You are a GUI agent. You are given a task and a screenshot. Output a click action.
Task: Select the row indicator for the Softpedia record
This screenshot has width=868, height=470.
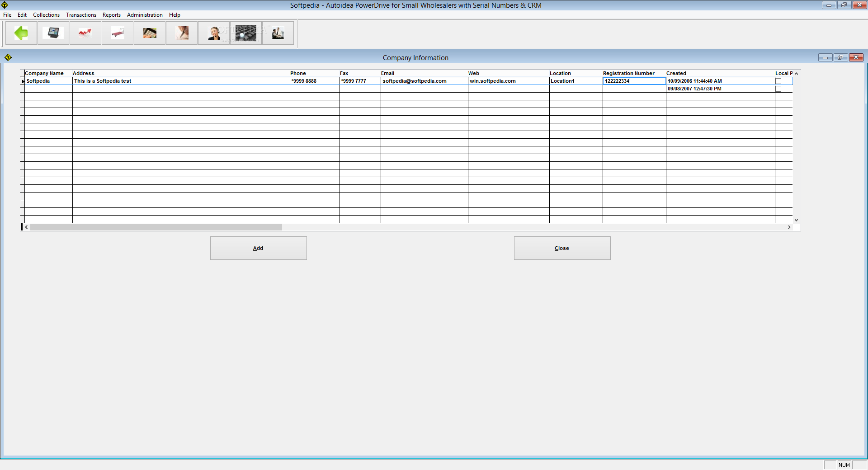(x=23, y=81)
